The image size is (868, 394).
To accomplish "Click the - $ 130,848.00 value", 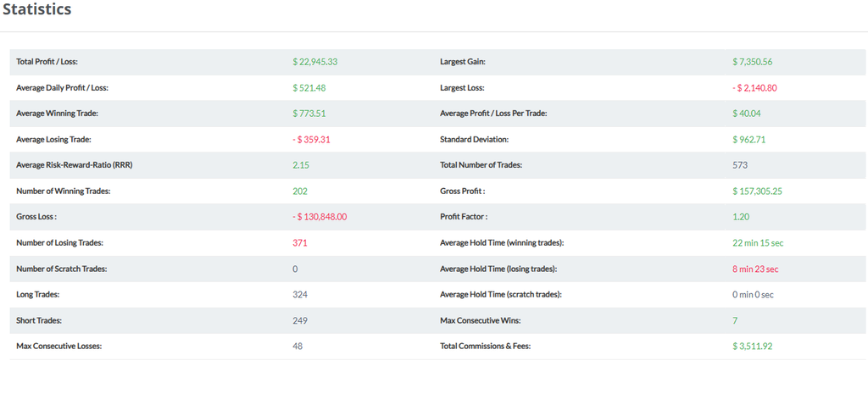I will click(320, 217).
